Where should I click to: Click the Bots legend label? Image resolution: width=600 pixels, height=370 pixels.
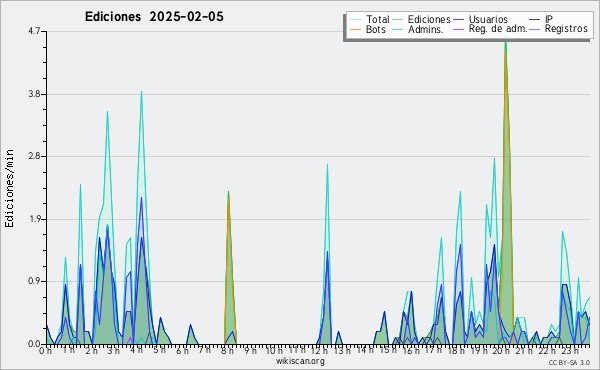tap(376, 29)
